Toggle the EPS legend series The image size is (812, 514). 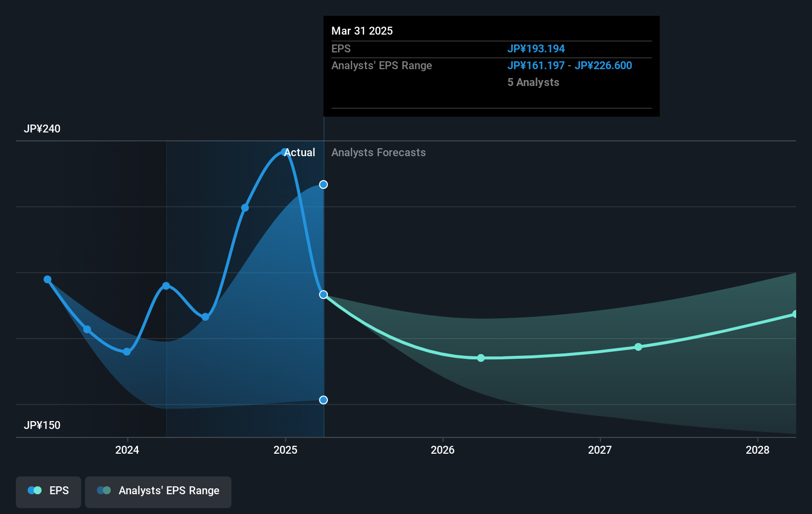pos(48,492)
